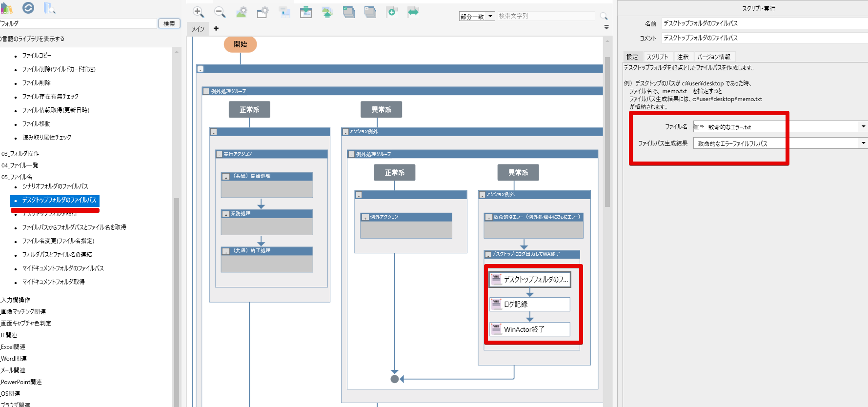868x407 pixels.
Task: Open the 部分一致 match type dropdown
Action: coord(477,17)
